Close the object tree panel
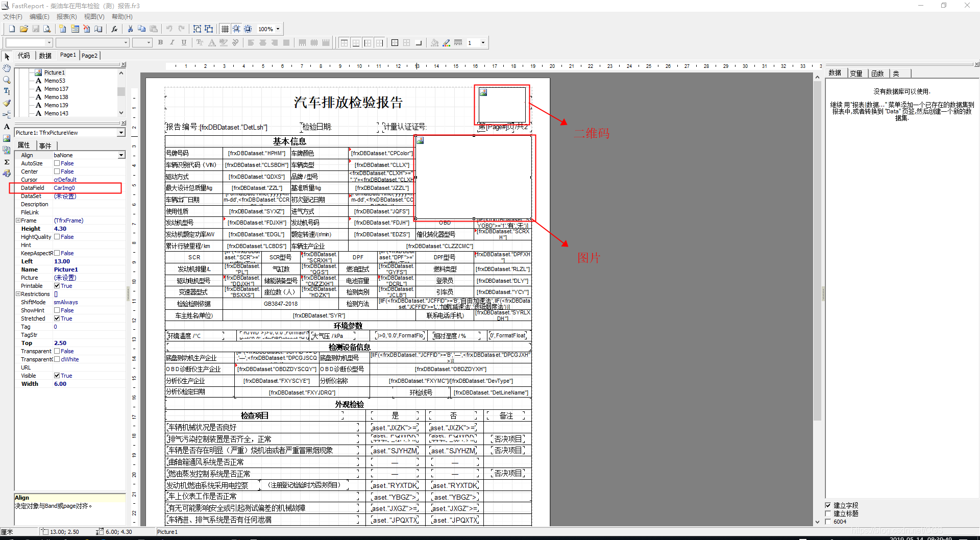Viewport: 980px width, 540px height. [122, 64]
